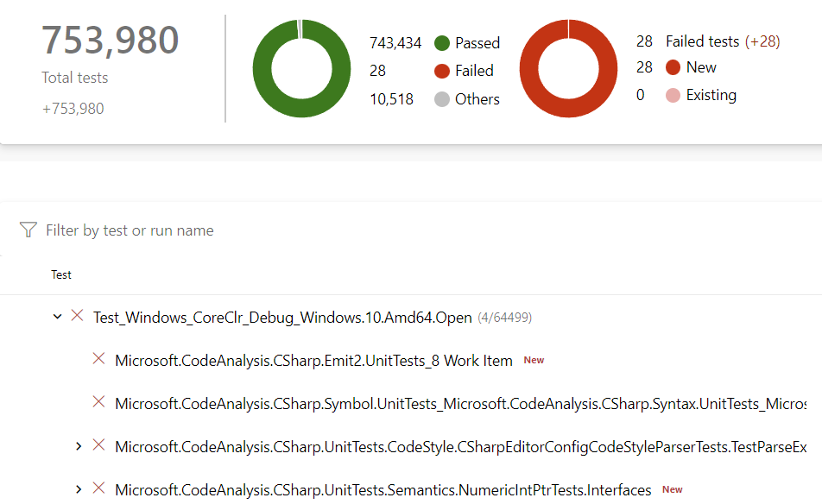822x504 pixels.
Task: Click the green passed tests donut chart
Action: [301, 69]
